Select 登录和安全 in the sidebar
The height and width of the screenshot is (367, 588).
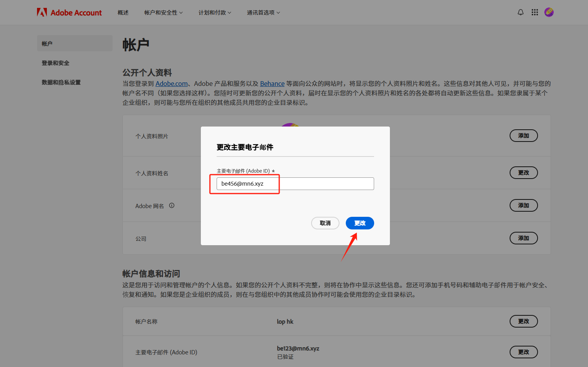coord(56,63)
